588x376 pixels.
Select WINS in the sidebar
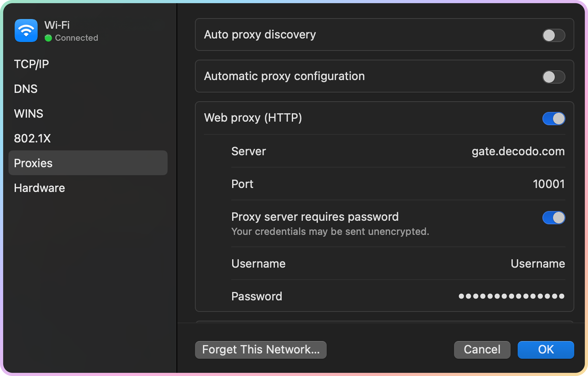click(29, 114)
